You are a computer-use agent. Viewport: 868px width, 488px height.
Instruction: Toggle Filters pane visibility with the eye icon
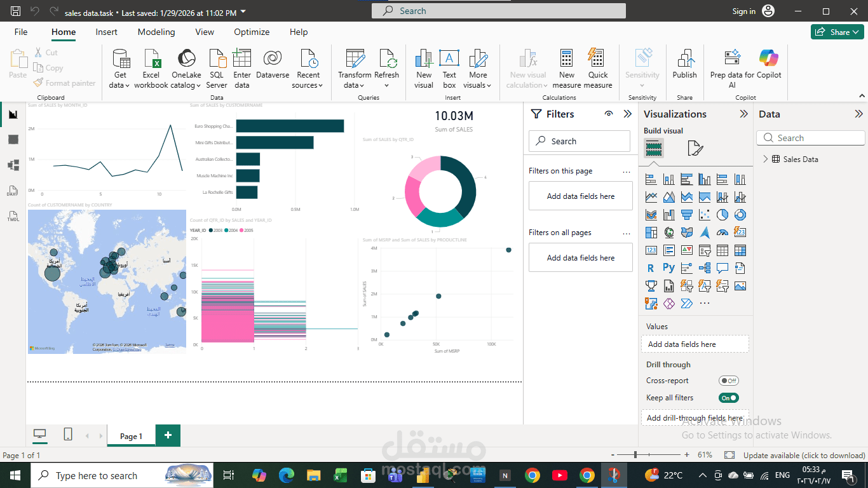pos(608,114)
